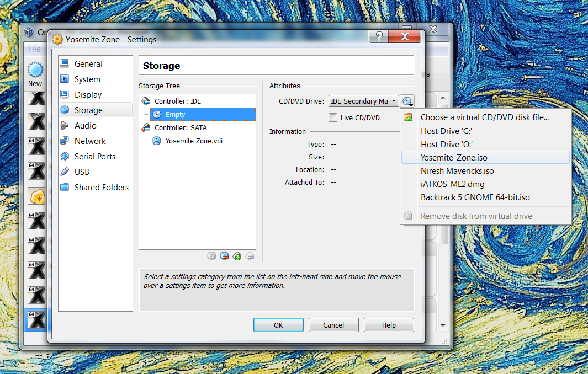588x374 pixels.
Task: Select the Empty CD/DVD drive entry
Action: point(203,114)
